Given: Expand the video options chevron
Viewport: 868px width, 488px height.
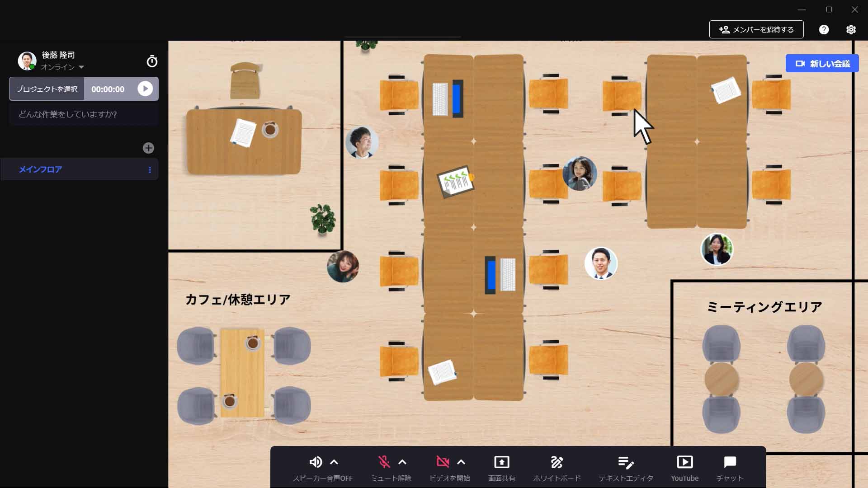Looking at the screenshot, I should 461,462.
